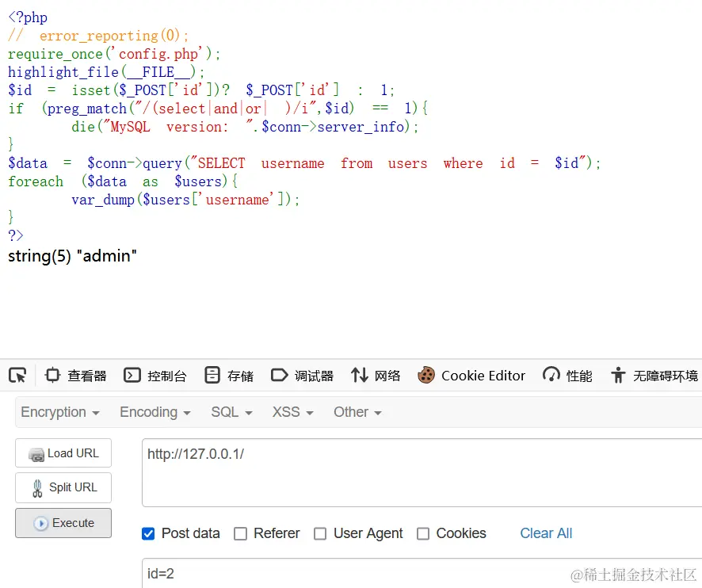Enable the Referer checkbox
Viewport: 702px width, 588px height.
[240, 534]
